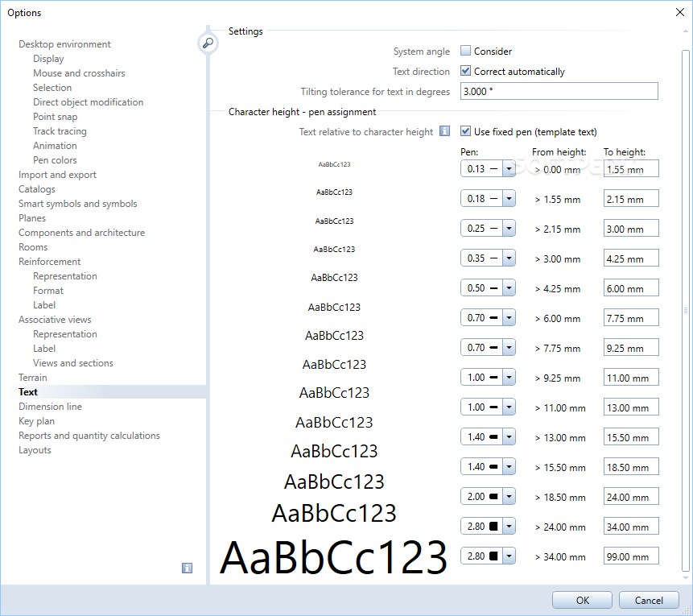
Task: Open Reports and quantity calculations
Action: point(89,435)
